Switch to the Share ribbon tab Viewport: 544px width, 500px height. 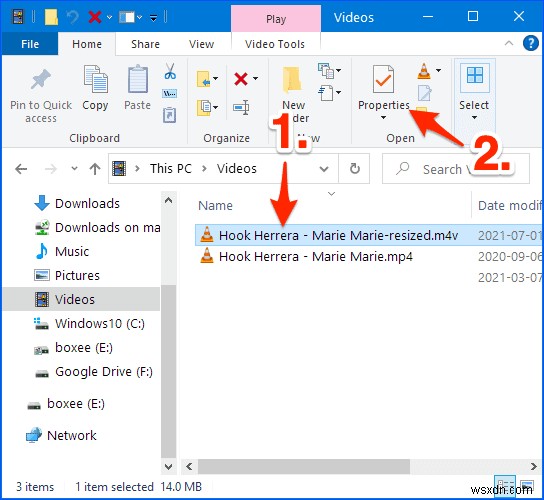(145, 44)
